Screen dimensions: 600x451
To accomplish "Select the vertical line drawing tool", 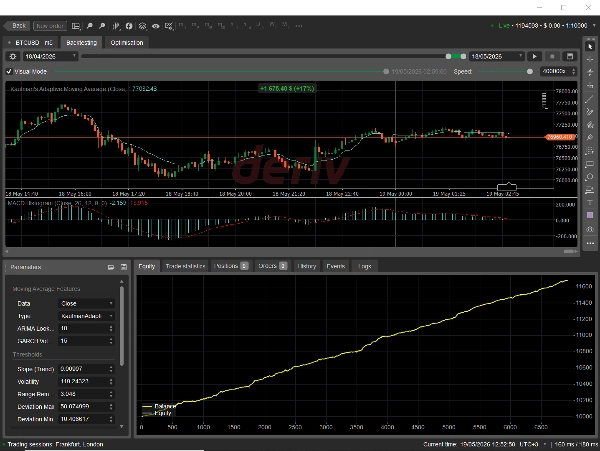I will point(590,85).
